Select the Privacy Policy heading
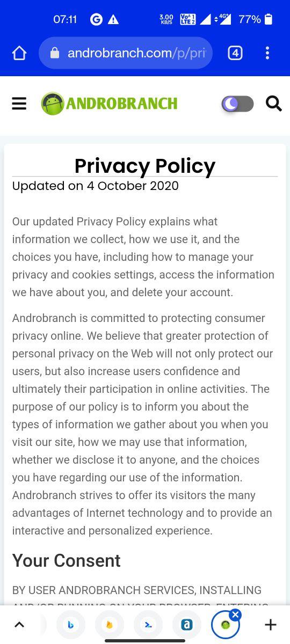Image resolution: width=290 pixels, height=644 pixels. (x=145, y=166)
